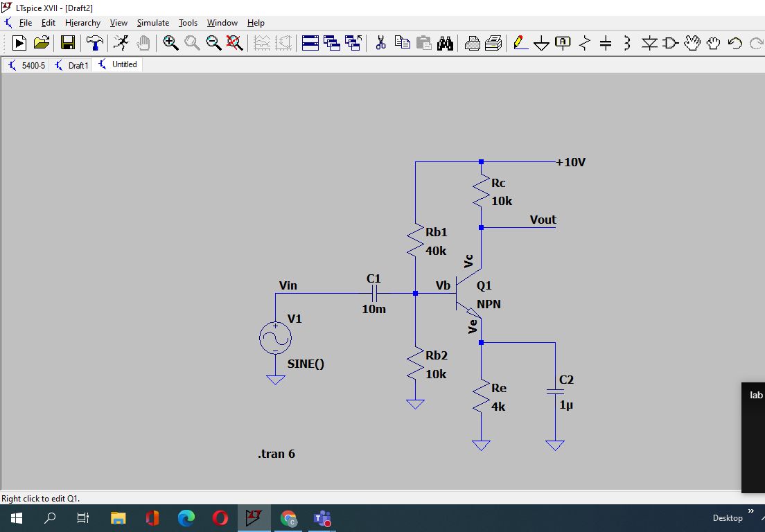Select the Resistor placement tool
This screenshot has height=532, width=765.
pyautogui.click(x=584, y=43)
